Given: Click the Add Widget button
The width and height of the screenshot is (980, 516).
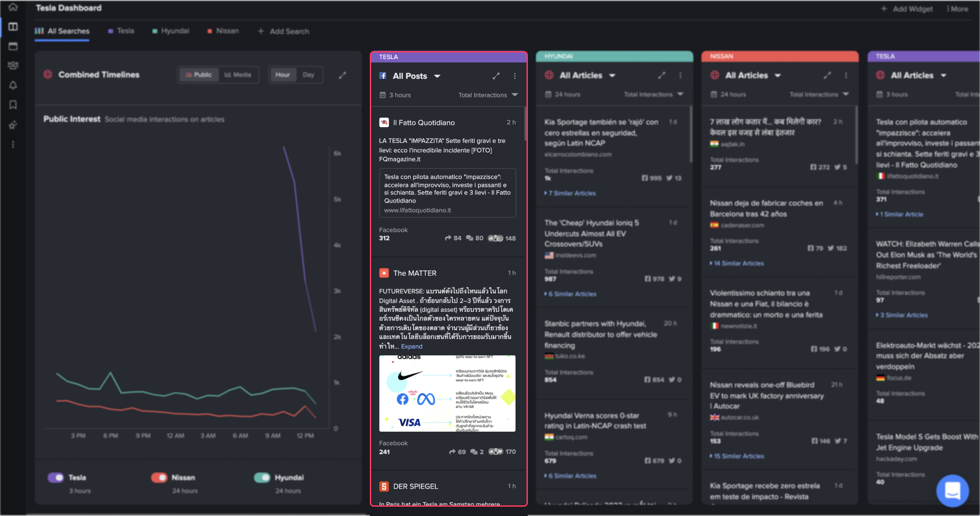Looking at the screenshot, I should (907, 9).
